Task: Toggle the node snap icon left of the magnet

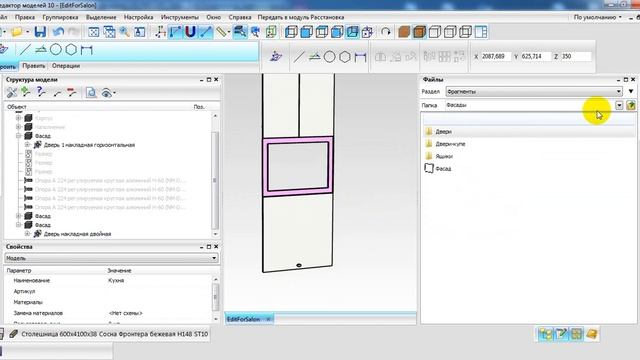Action: pos(176,32)
